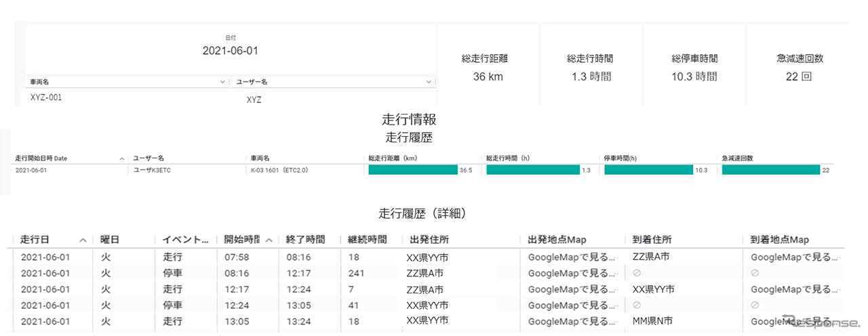Select the 総停車時間 10.3 時間 summary card

(694, 68)
